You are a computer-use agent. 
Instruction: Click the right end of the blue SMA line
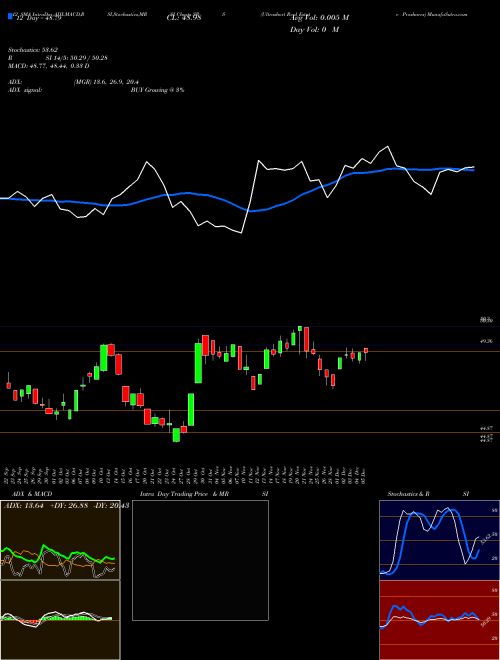coord(473,170)
